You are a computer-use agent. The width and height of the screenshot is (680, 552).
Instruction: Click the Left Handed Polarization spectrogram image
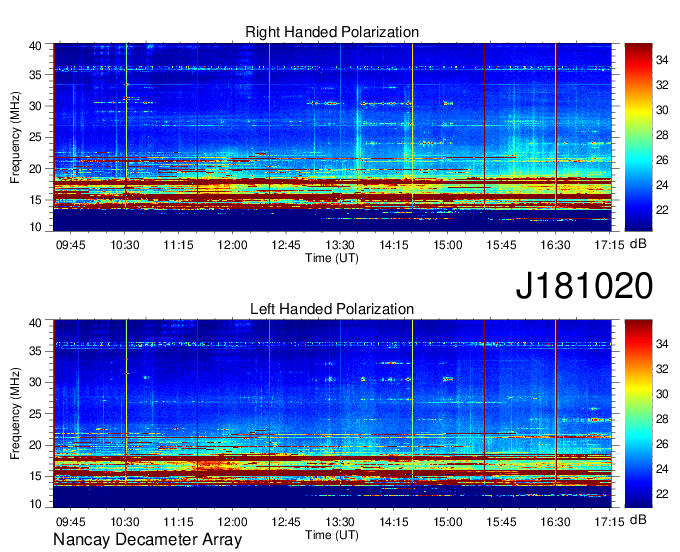[332, 414]
